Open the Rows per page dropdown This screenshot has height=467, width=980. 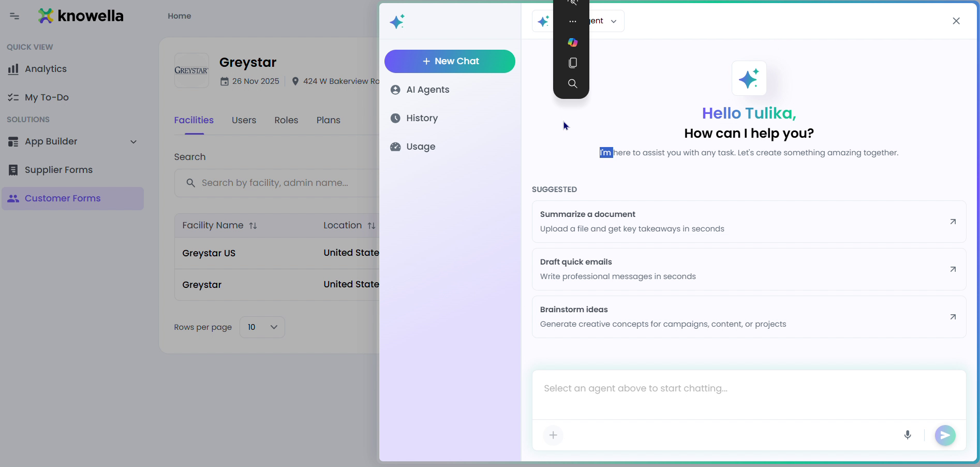coord(262,327)
